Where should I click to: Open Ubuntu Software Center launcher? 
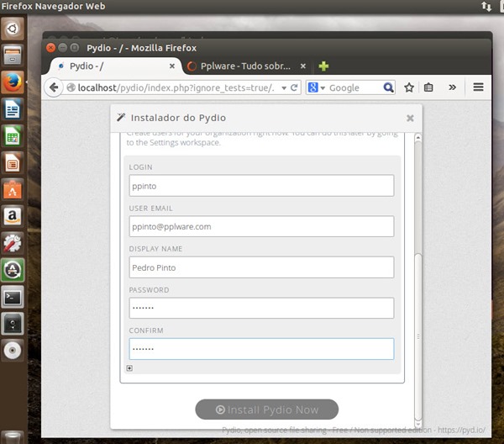click(x=13, y=189)
